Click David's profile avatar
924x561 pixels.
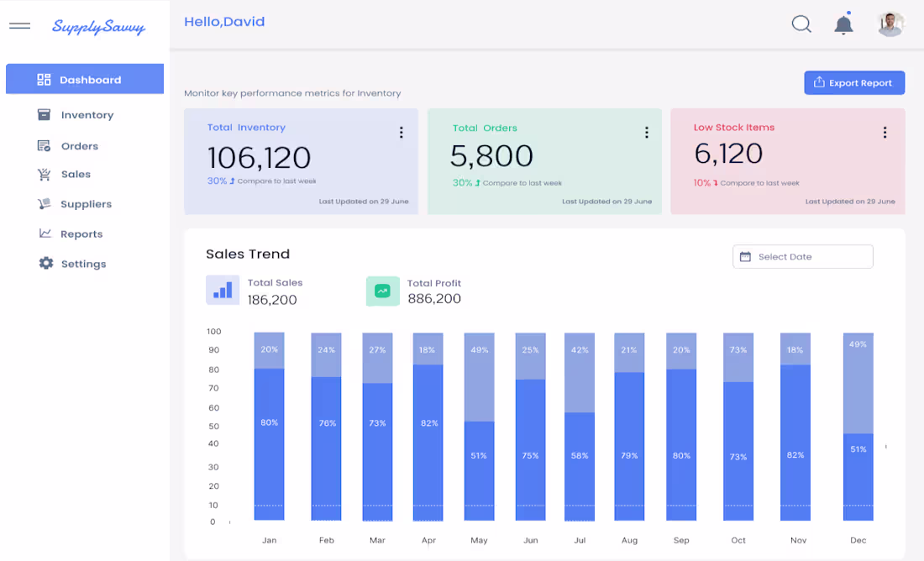[890, 24]
